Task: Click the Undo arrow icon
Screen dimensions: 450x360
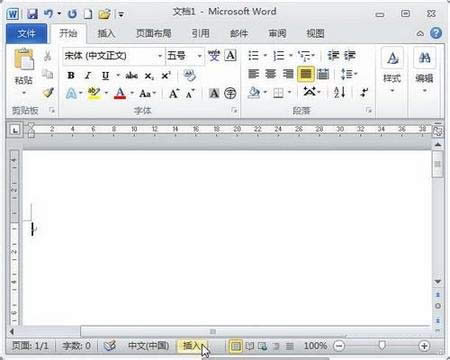Action: click(x=49, y=14)
